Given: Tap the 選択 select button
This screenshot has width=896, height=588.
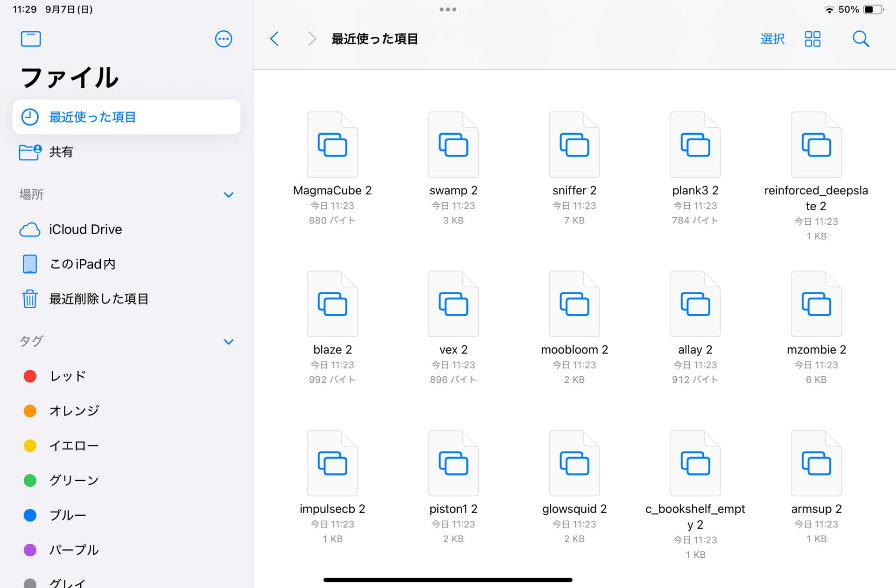Looking at the screenshot, I should coord(772,39).
